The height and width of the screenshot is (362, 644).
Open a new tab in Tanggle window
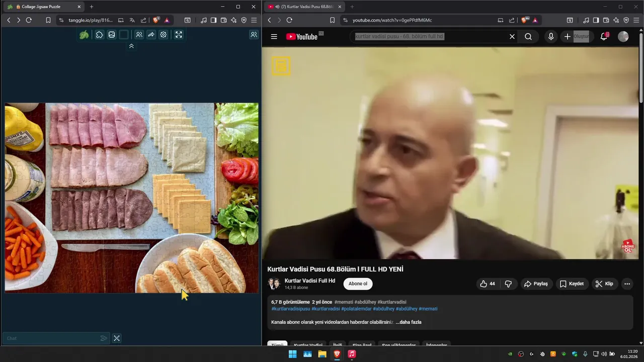91,7
